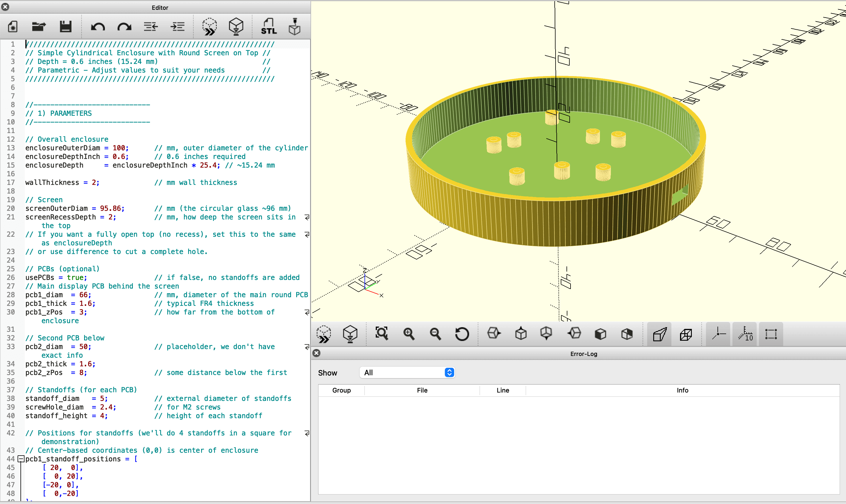Redo the edit in the editor toolbar
This screenshot has width=846, height=504.
point(124,26)
